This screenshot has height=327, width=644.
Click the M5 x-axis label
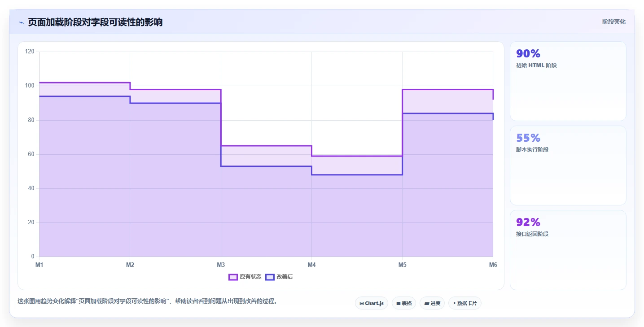[x=402, y=265]
